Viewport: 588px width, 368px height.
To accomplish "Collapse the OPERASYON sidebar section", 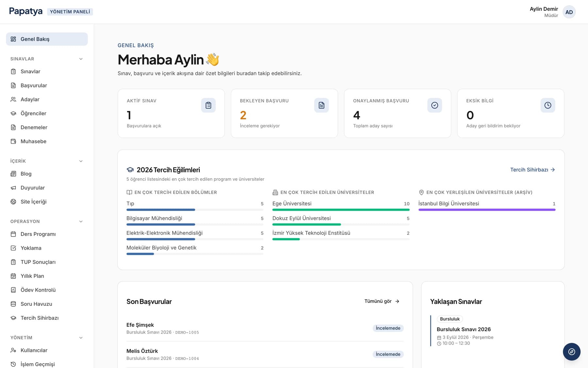I will point(81,221).
